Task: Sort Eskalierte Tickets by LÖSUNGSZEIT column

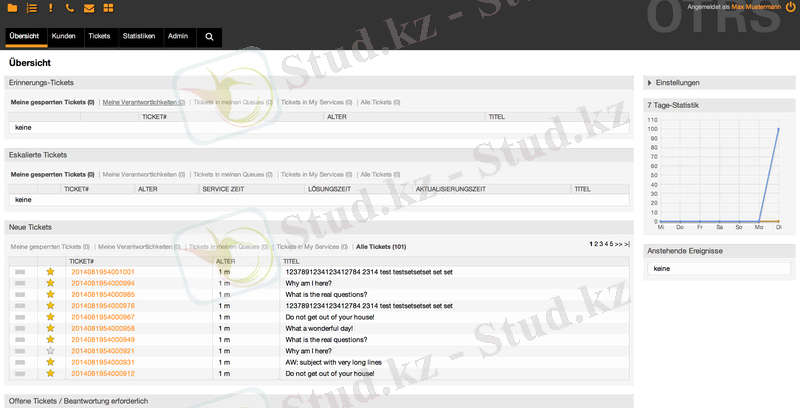Action: tap(330, 189)
